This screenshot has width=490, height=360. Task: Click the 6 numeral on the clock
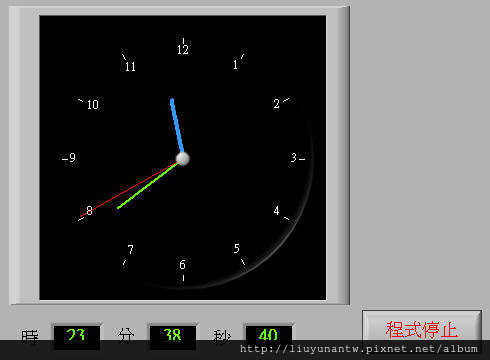point(182,265)
